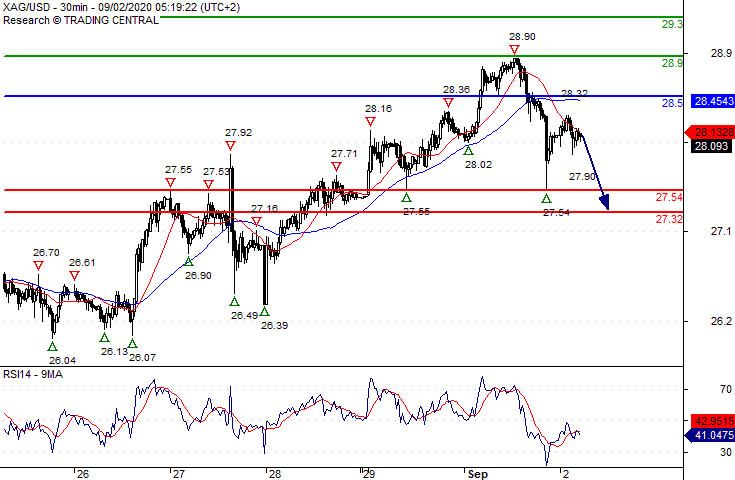Select the green triangle above the lower 27.55 label
Viewport: 735px width, 480px height.
(406, 197)
